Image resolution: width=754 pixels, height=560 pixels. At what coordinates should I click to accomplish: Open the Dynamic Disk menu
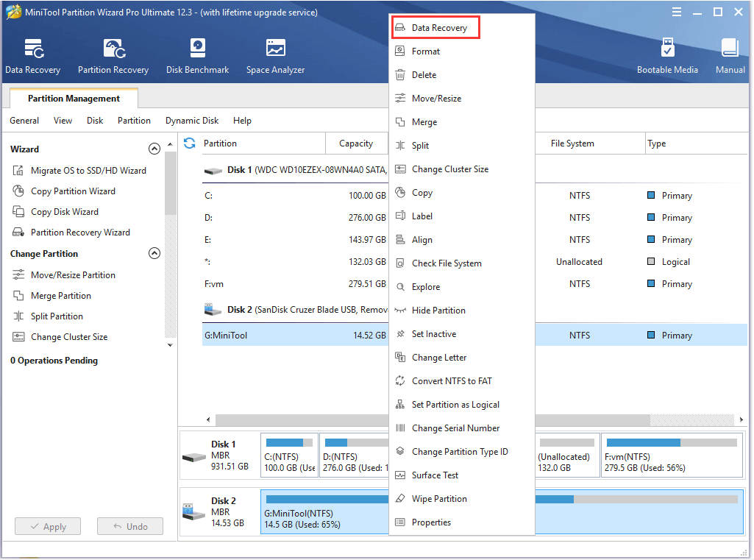pyautogui.click(x=192, y=120)
